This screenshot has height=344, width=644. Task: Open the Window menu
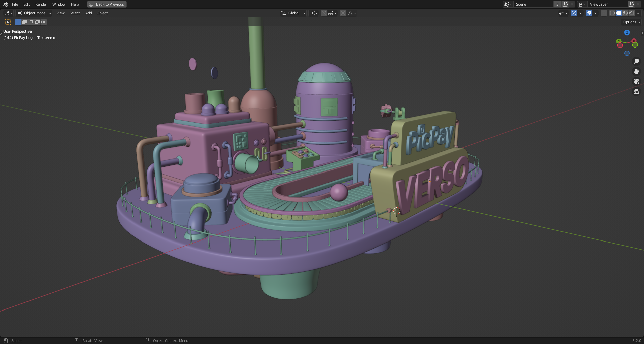point(59,4)
